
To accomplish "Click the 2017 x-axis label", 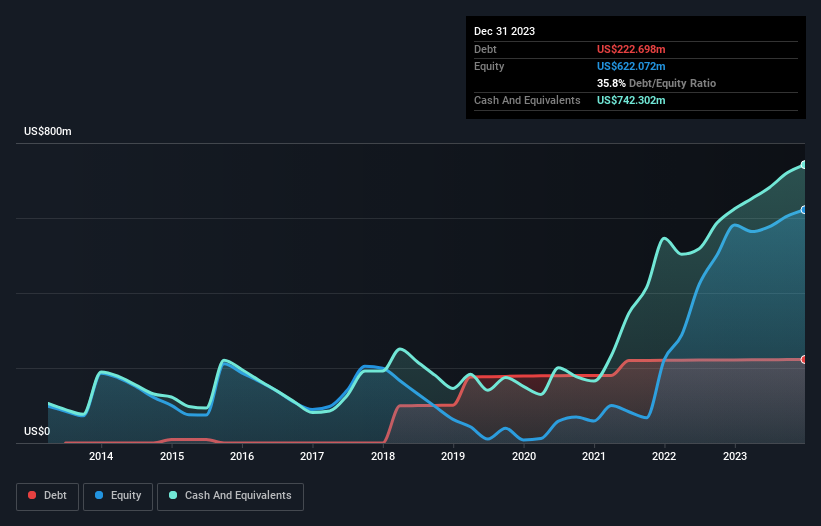I will (x=312, y=456).
